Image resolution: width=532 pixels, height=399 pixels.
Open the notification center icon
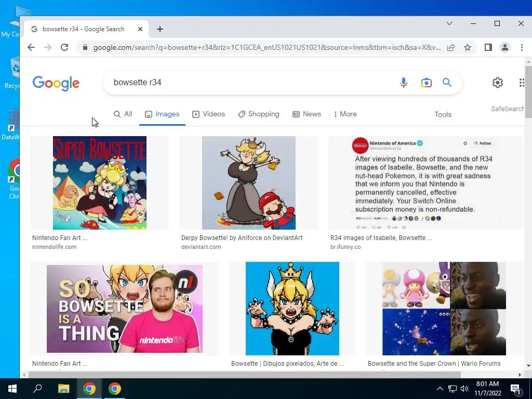coord(516,389)
